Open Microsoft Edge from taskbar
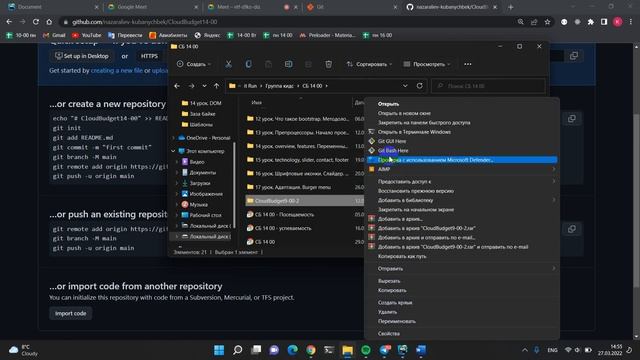640x360 pixels. [x=292, y=350]
